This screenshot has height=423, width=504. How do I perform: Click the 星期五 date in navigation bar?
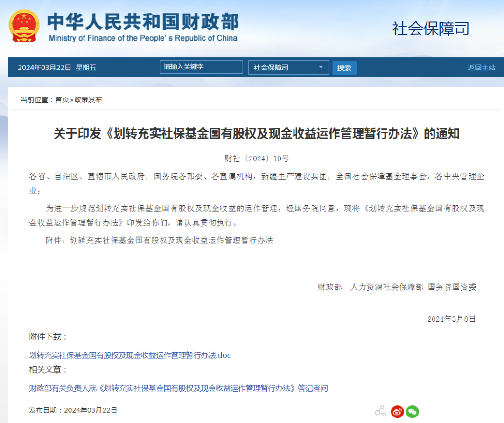tap(86, 68)
